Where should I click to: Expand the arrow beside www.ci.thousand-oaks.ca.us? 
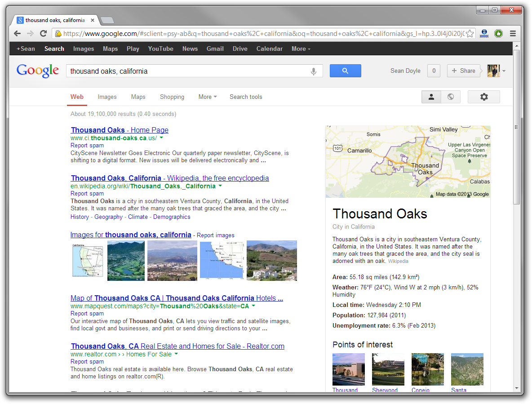point(161,138)
